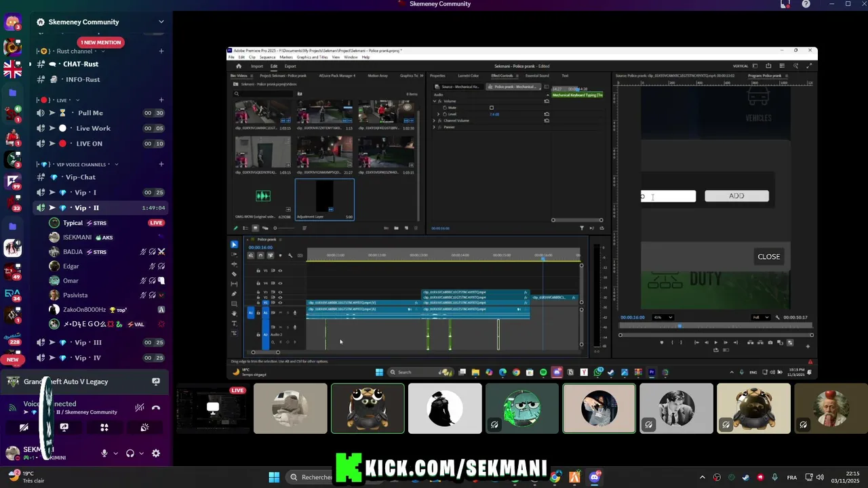The width and height of the screenshot is (868, 488).
Task: Open the Window menu in Premiere
Action: click(x=351, y=57)
